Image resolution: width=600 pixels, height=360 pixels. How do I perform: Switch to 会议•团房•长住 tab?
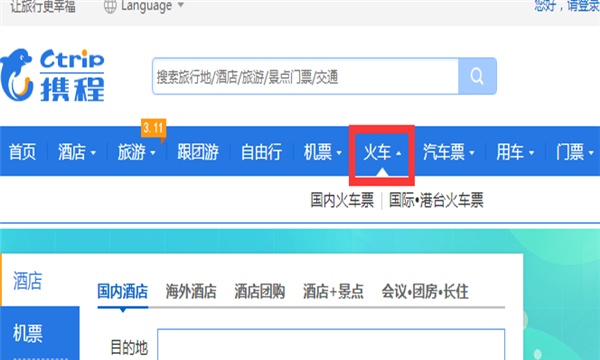tap(425, 292)
